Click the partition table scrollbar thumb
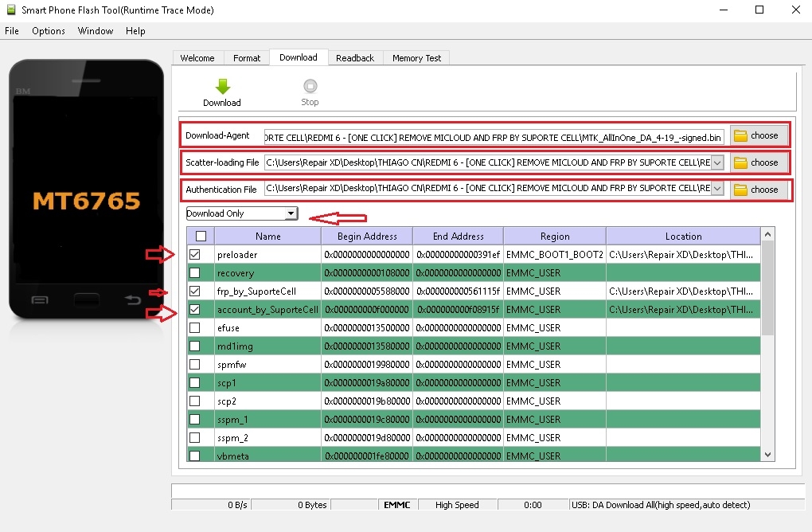812x532 pixels. pos(767,288)
